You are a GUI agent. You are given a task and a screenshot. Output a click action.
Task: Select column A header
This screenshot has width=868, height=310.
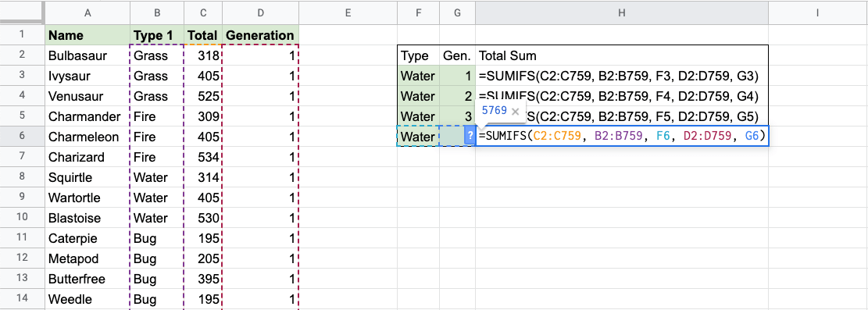click(88, 12)
